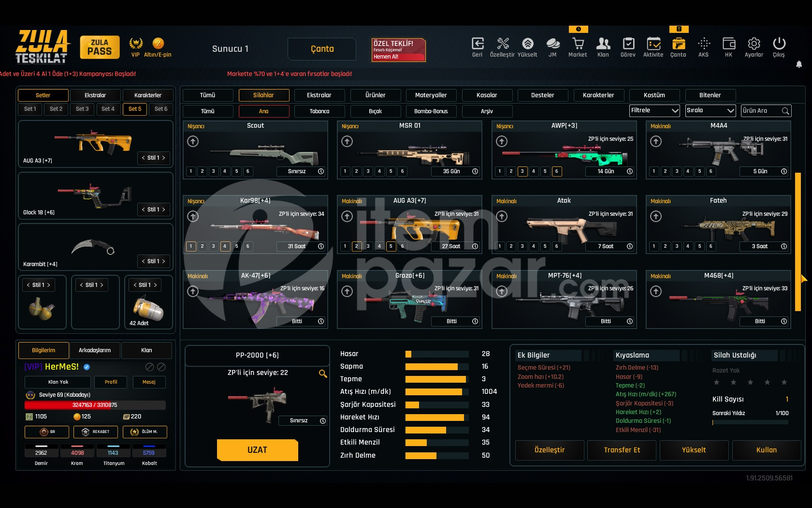Screen dimensions: 812x508
Task: Click the Ürün Ara search field
Action: [x=767, y=111]
